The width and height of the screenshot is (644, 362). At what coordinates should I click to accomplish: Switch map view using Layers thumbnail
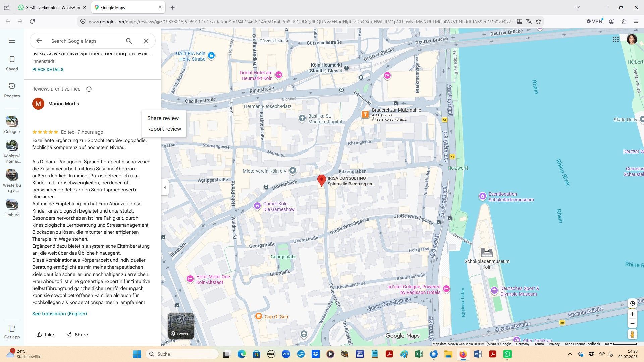181,326
